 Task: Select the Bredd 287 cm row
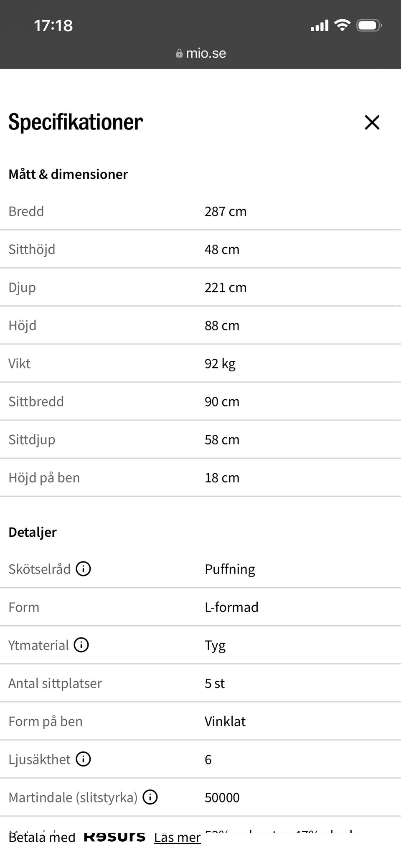(200, 211)
